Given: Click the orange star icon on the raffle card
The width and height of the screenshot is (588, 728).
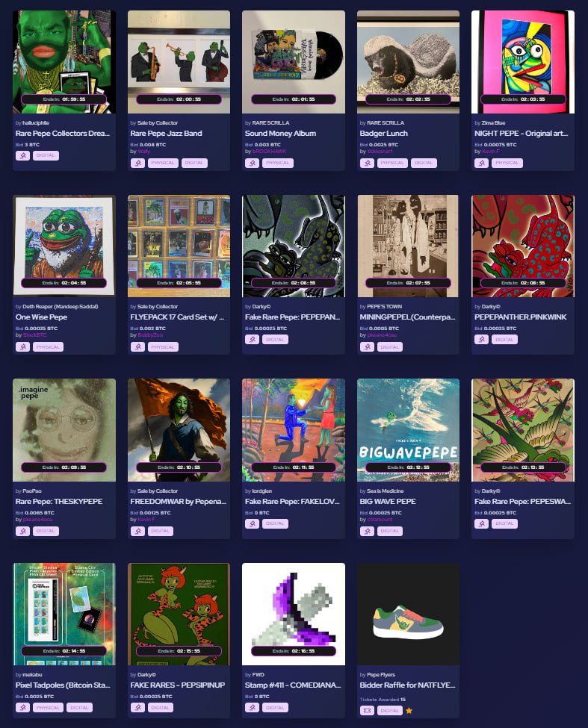Looking at the screenshot, I should tap(409, 710).
